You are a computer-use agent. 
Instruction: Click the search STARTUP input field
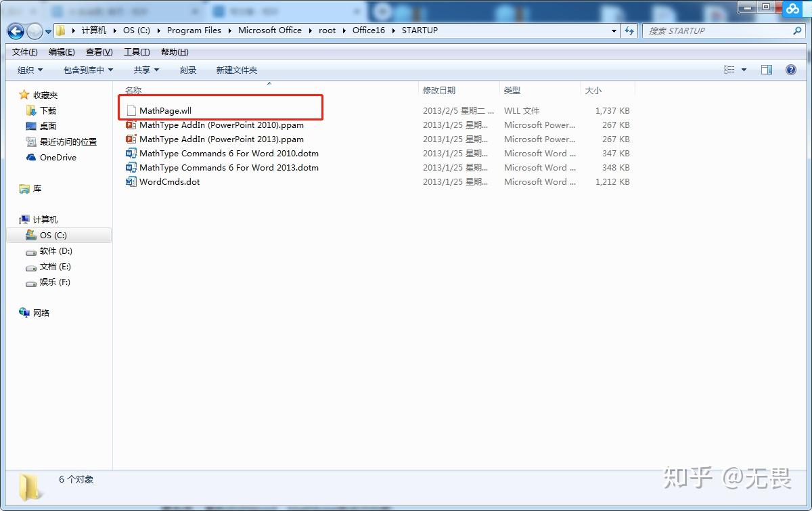719,30
